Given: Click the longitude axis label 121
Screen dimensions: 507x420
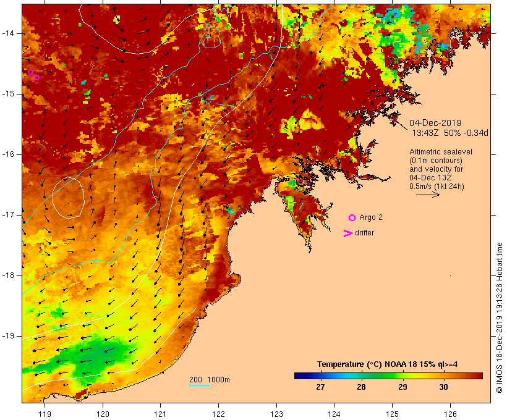Looking at the screenshot, I should (x=160, y=414).
